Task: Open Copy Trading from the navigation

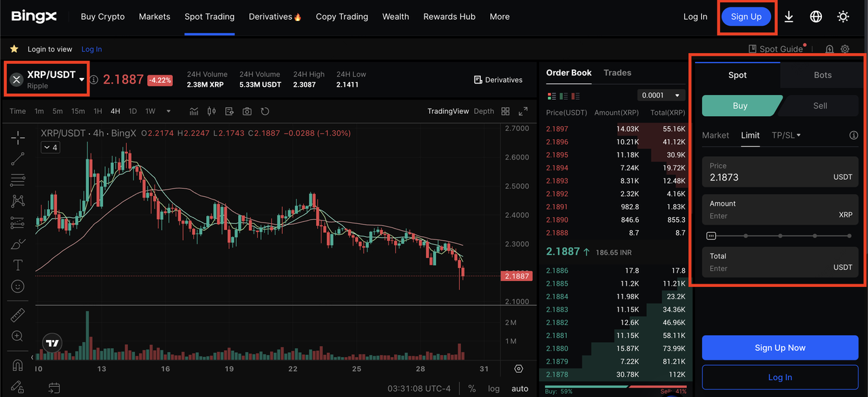Action: tap(342, 16)
